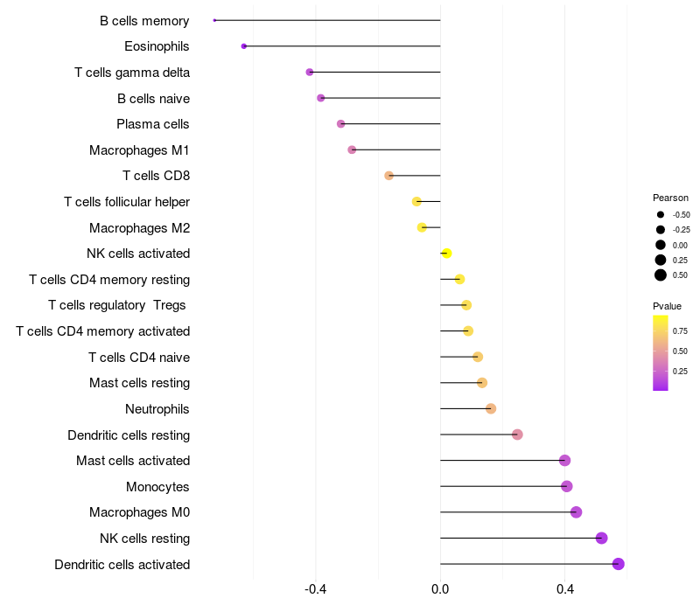Viewport: 700px width, 612px height.
Task: Click the Pearson legend title
Action: (670, 198)
